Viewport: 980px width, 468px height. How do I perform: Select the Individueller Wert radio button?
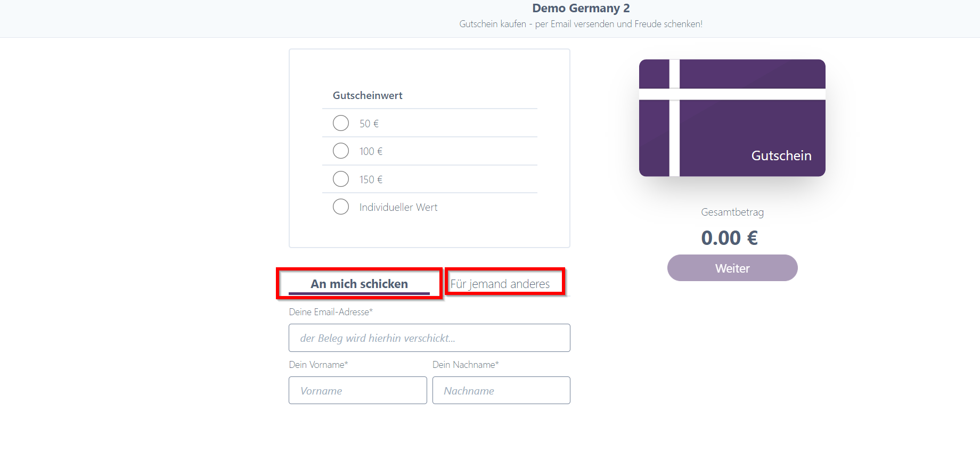(341, 207)
